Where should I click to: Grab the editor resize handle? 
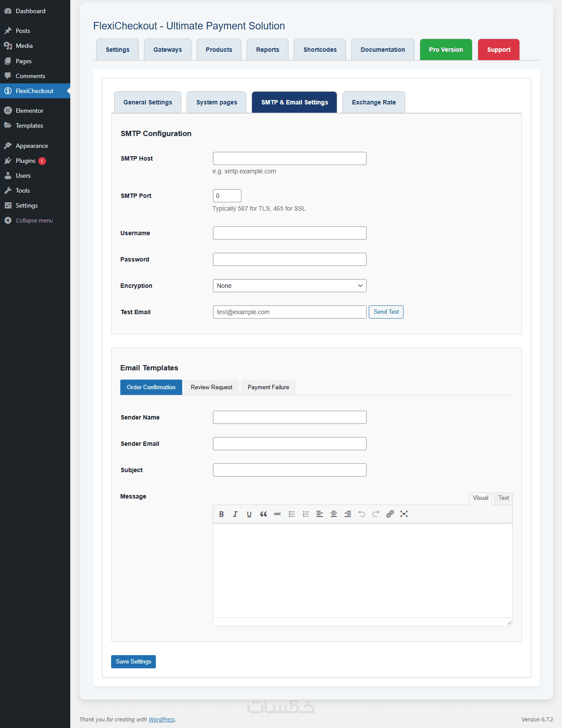(509, 623)
